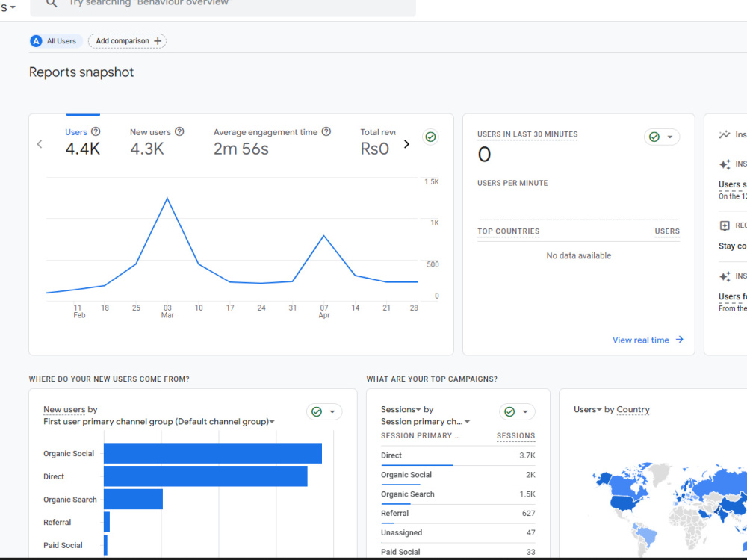Click Unassigned row in sessions table
This screenshot has width=747, height=560.
tap(458, 533)
